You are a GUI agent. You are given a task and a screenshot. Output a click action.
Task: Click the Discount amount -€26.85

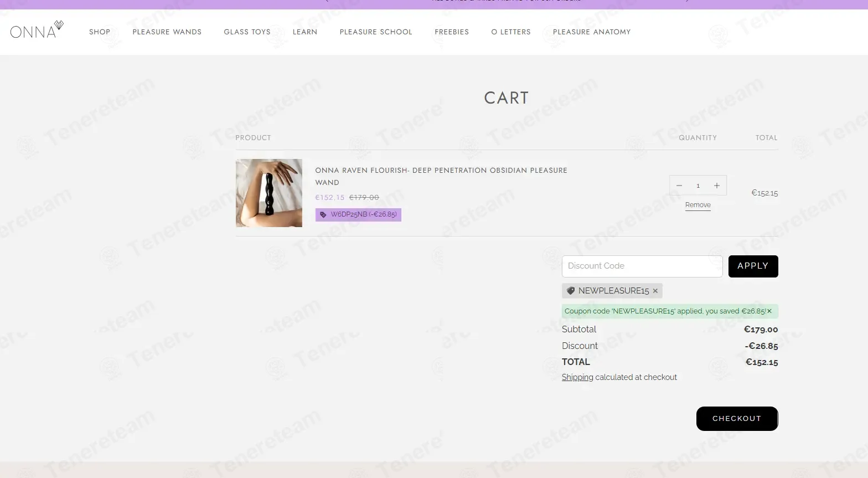[x=762, y=346]
